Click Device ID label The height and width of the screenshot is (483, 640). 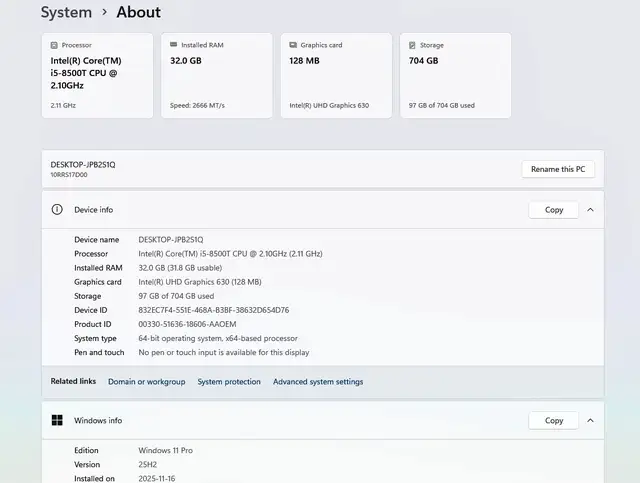click(91, 310)
